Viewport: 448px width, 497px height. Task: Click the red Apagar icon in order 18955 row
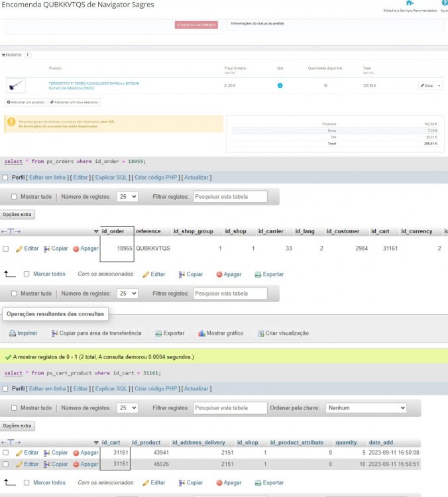pos(76,248)
